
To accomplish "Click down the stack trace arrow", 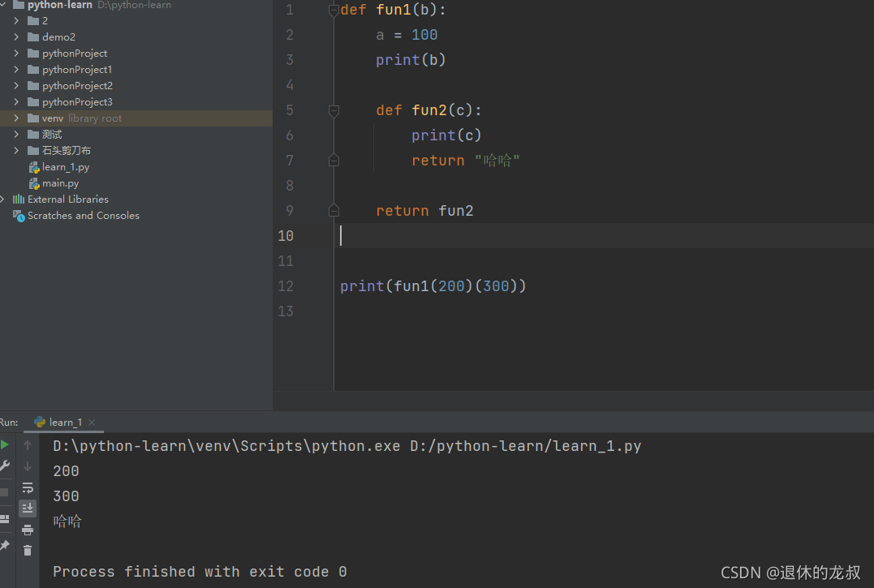I will (28, 466).
